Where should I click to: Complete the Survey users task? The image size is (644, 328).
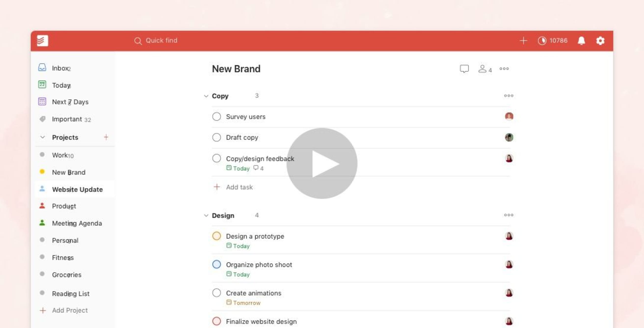click(x=216, y=117)
